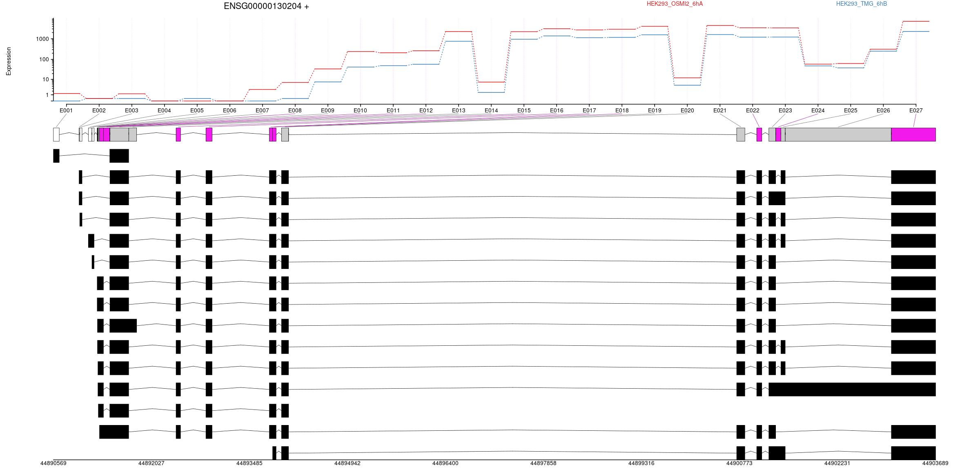The width and height of the screenshot is (980, 470).
Task: Click the blue expression line dip at E014
Action: click(x=491, y=92)
